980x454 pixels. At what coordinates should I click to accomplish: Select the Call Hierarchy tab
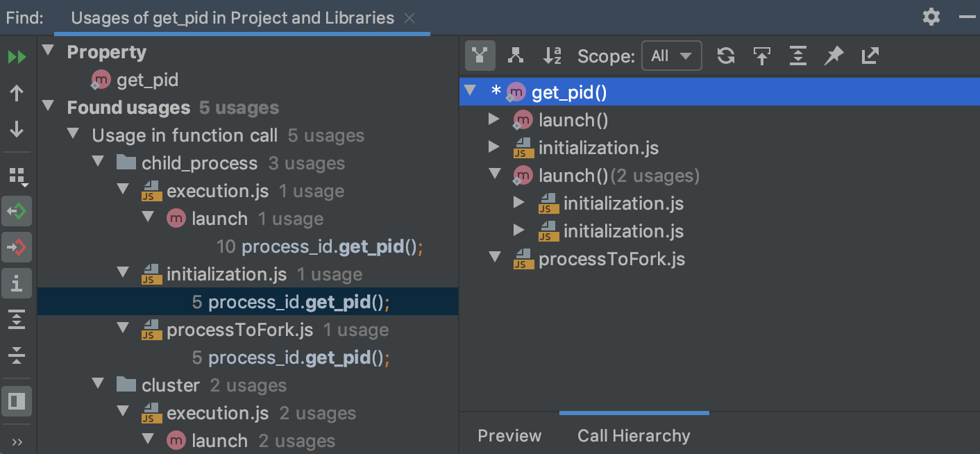coord(634,435)
